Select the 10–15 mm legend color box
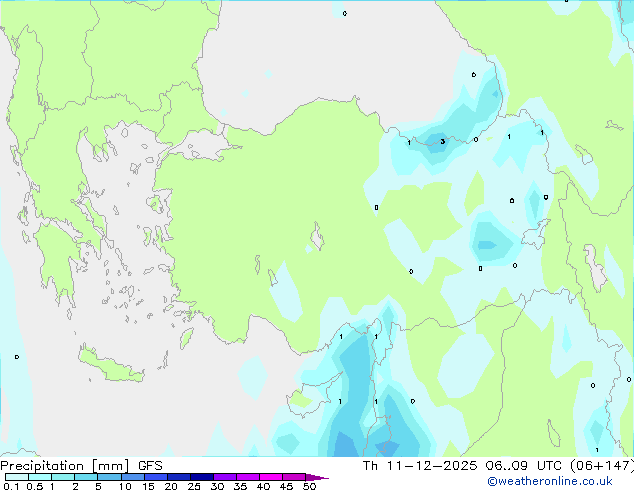The height and width of the screenshot is (490, 634). tap(133, 477)
